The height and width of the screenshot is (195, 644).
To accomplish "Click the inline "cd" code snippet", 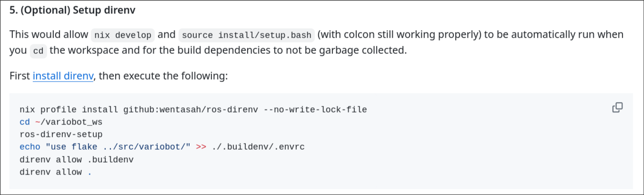I will (x=38, y=51).
